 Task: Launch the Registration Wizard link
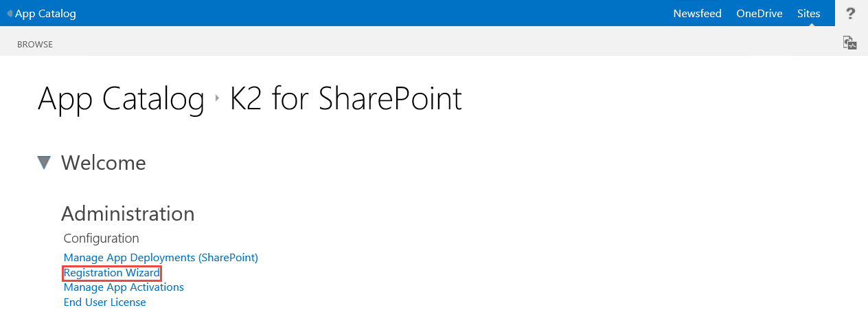pos(112,273)
